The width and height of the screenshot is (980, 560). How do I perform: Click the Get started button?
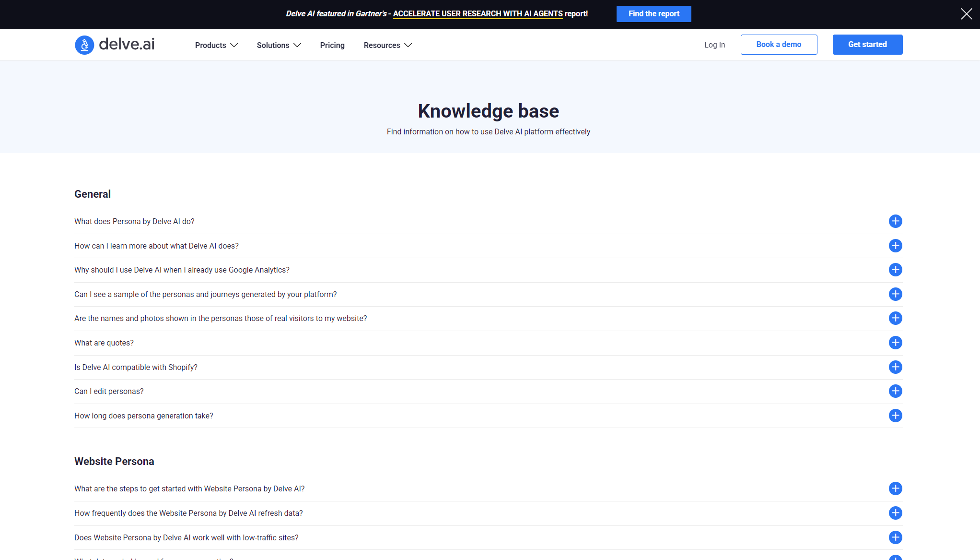tap(867, 45)
